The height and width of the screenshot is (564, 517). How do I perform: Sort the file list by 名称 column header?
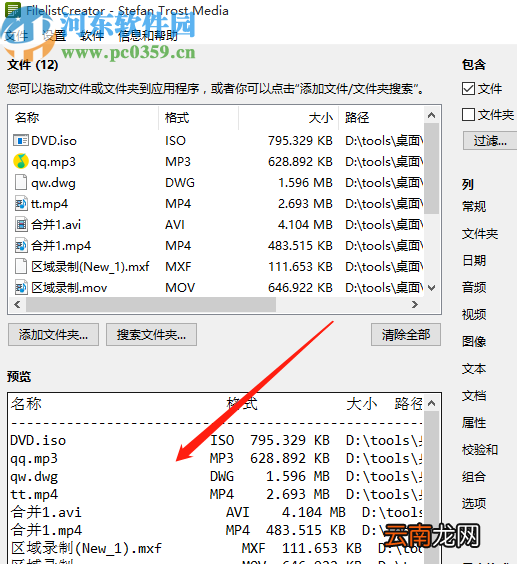pyautogui.click(x=83, y=118)
